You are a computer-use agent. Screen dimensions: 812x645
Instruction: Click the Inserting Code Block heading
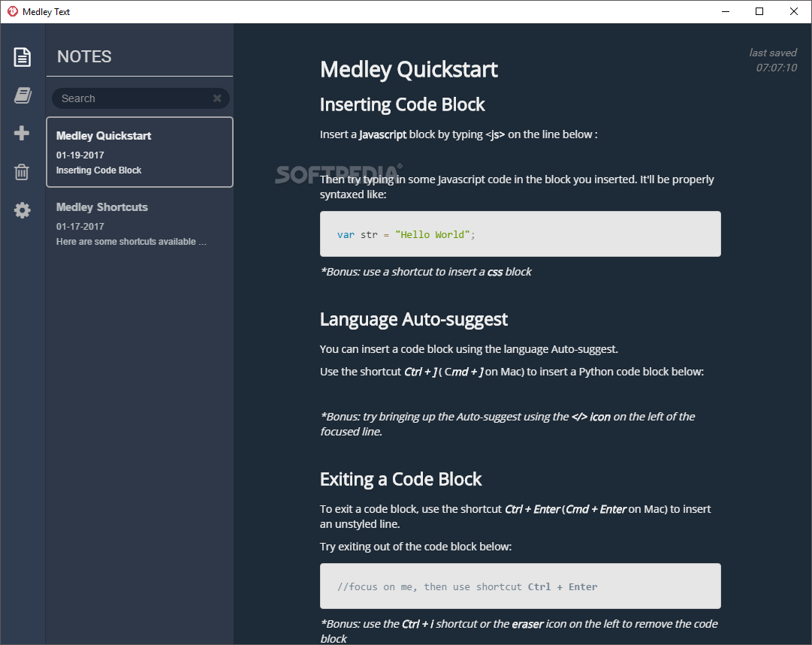(x=403, y=104)
